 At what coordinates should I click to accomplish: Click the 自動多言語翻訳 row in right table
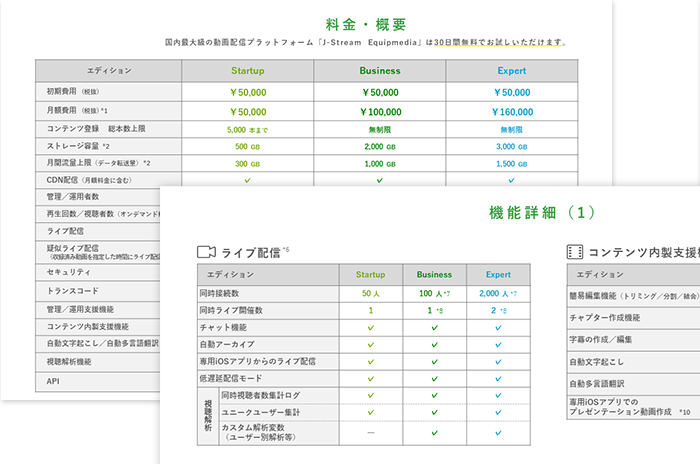click(x=597, y=384)
